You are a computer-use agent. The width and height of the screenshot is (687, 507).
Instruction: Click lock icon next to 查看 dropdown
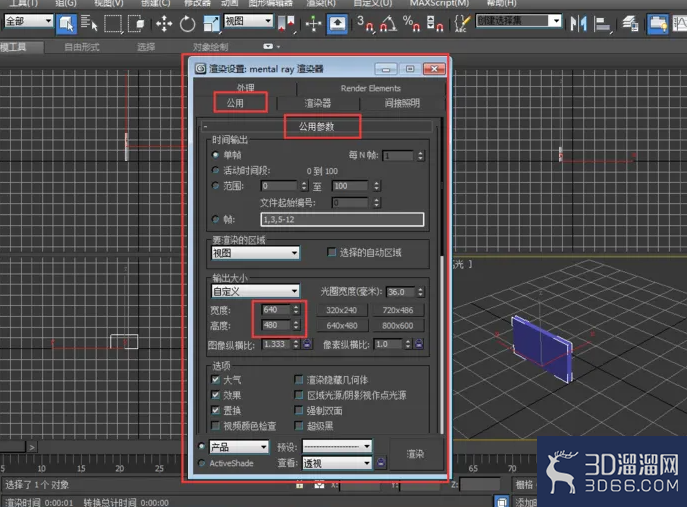pos(381,463)
